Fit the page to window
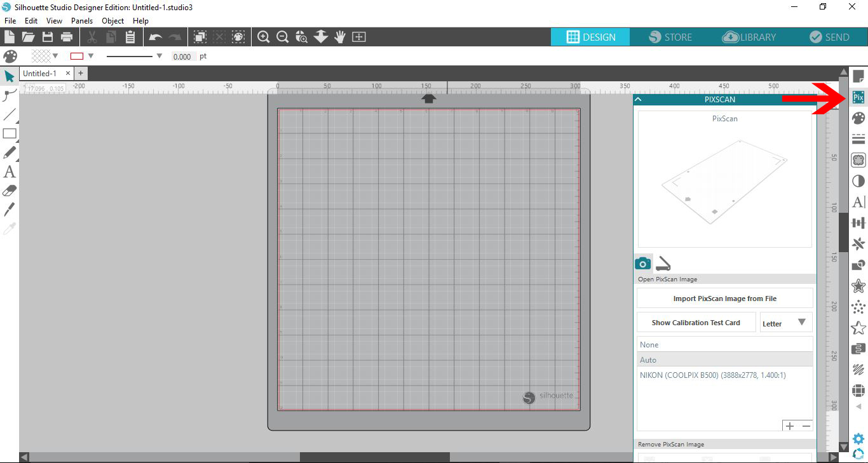This screenshot has width=868, height=463. [359, 37]
